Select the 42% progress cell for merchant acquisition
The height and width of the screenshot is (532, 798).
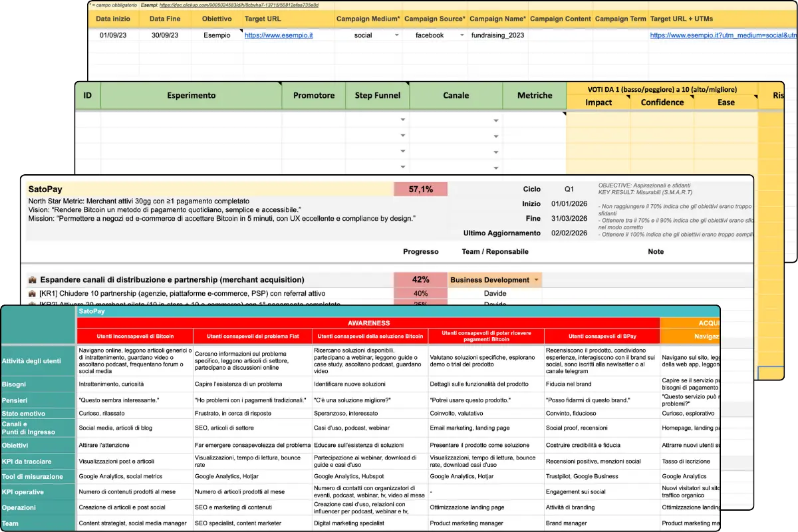[421, 281]
